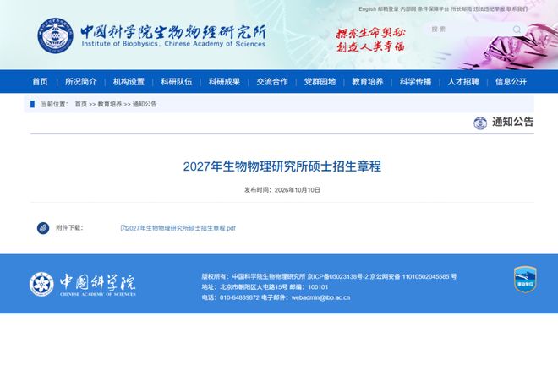This screenshot has height=392, width=558.
Task: Click the paperclip attachment icon
Action: tap(43, 228)
